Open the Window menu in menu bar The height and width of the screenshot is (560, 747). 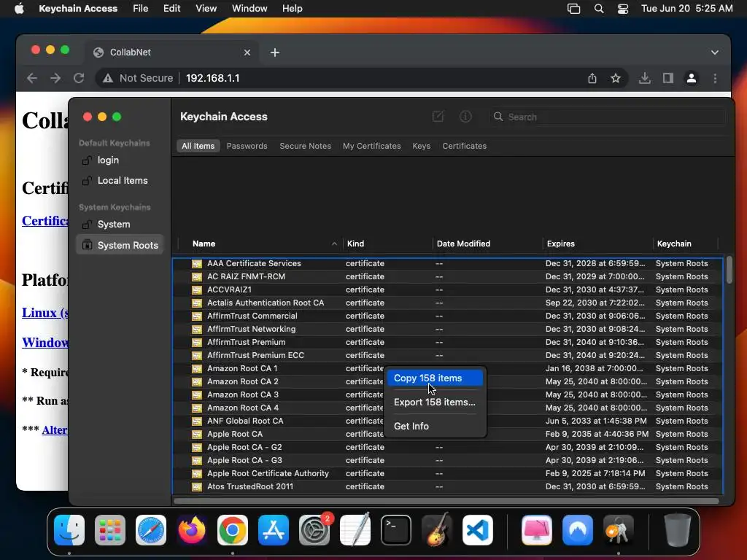[x=249, y=9]
